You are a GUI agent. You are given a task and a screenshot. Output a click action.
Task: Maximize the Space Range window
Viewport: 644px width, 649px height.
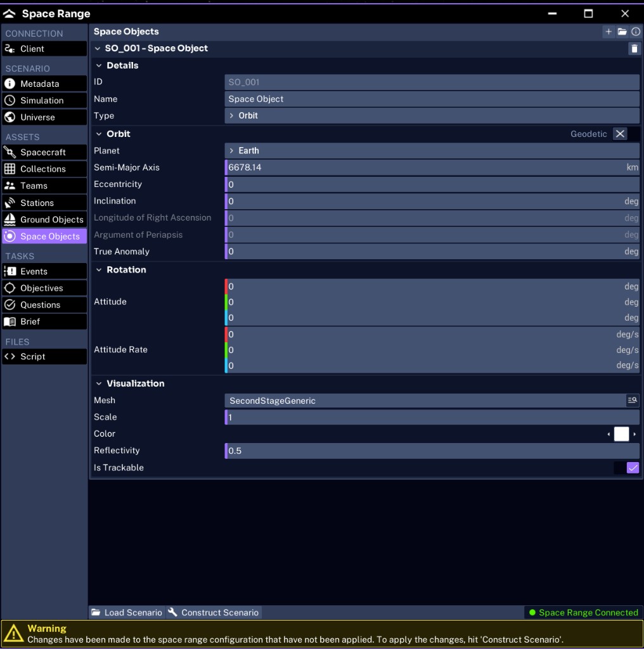588,14
